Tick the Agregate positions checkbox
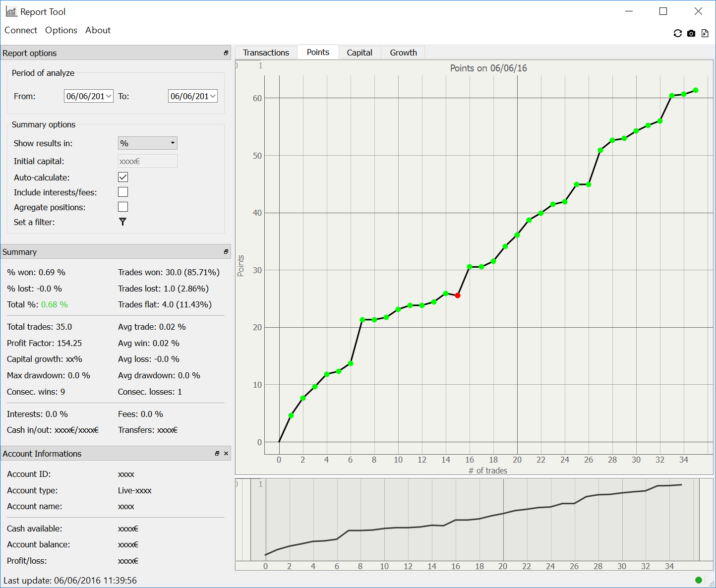716x588 pixels. [123, 207]
